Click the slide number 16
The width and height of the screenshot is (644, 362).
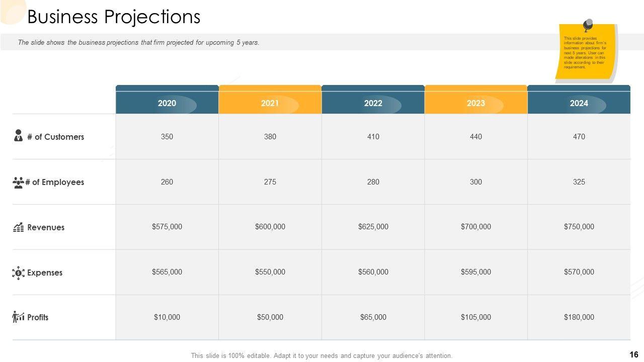coord(633,354)
